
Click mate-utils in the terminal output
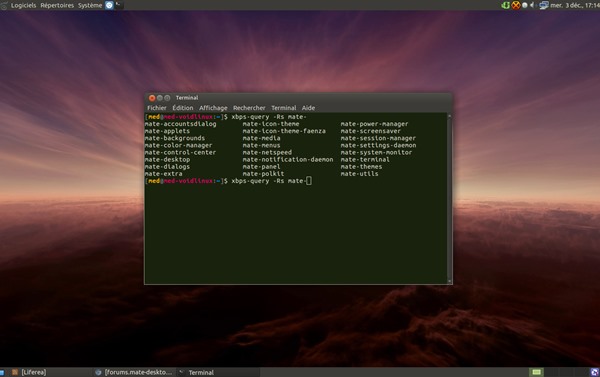click(x=359, y=174)
